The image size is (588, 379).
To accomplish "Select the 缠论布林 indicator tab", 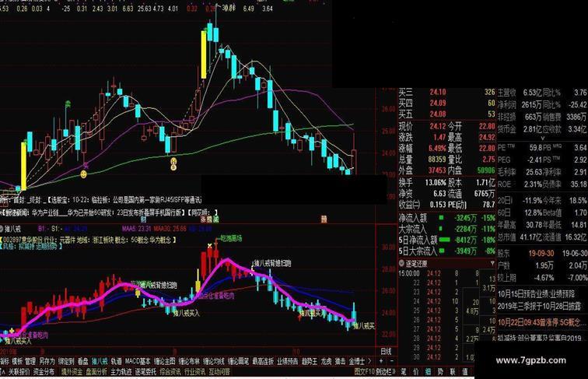I will 189,361.
